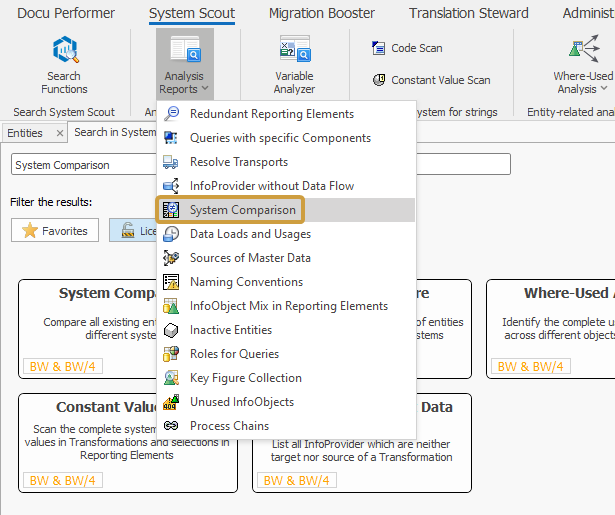
Task: Close the Entities tab
Action: [60, 133]
